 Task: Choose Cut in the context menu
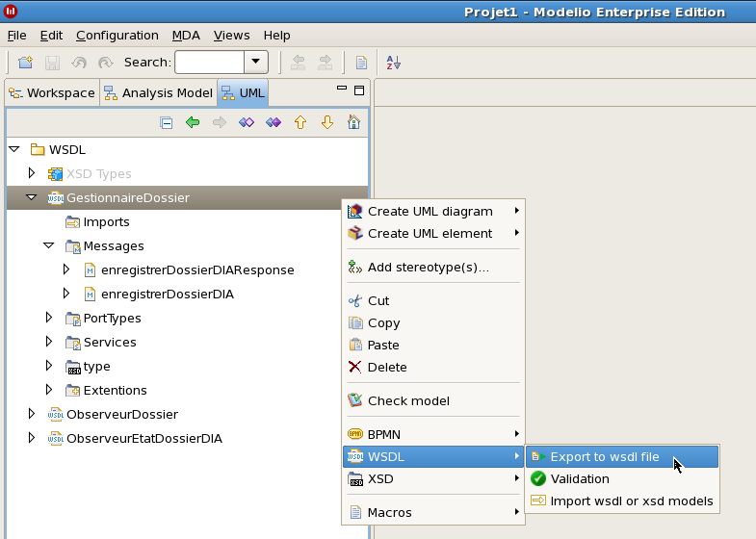coord(433,300)
